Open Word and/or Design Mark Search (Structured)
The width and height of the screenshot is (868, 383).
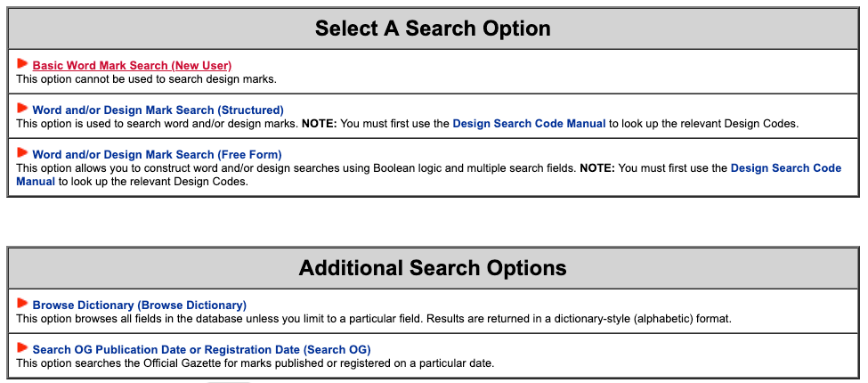pos(158,110)
